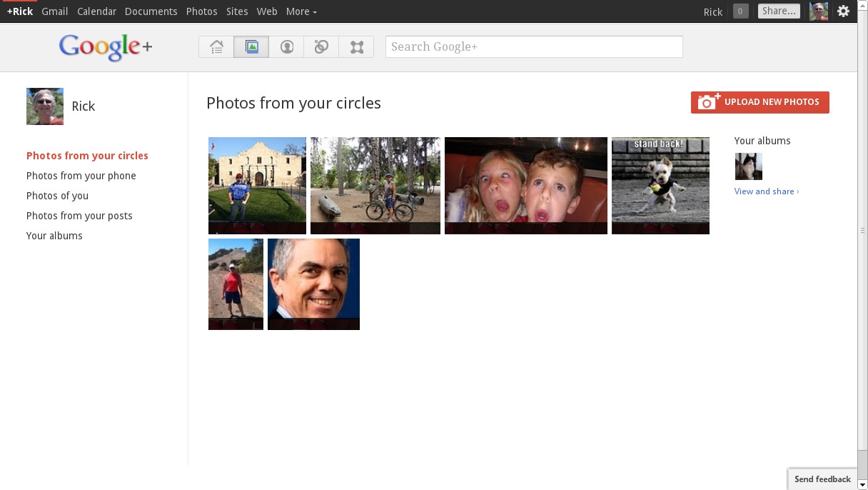The image size is (868, 490).
Task: Expand the More dropdown in top bar
Action: pos(301,11)
